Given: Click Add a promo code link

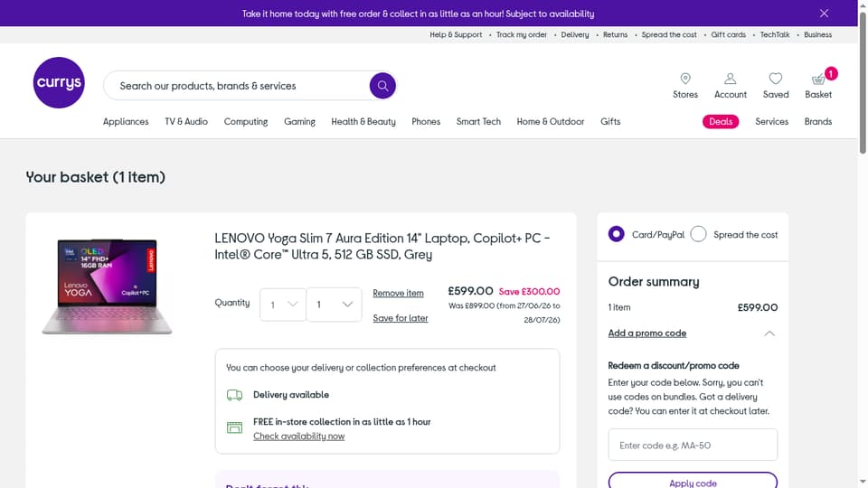Looking at the screenshot, I should (x=647, y=333).
